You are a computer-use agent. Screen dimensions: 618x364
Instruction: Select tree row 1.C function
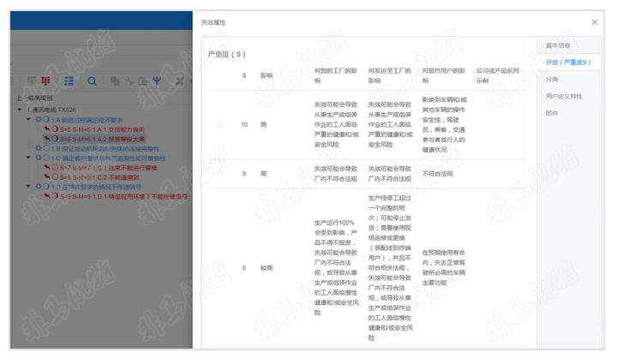point(108,158)
